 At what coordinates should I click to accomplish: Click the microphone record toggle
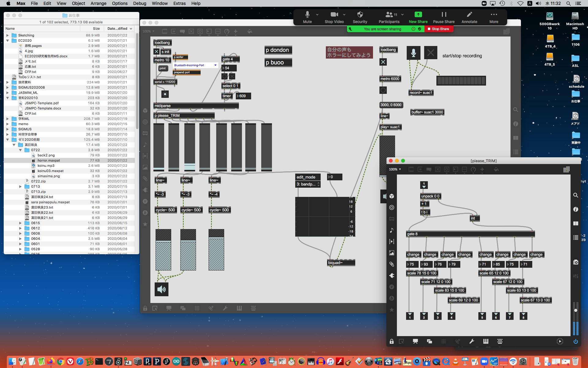[413, 53]
